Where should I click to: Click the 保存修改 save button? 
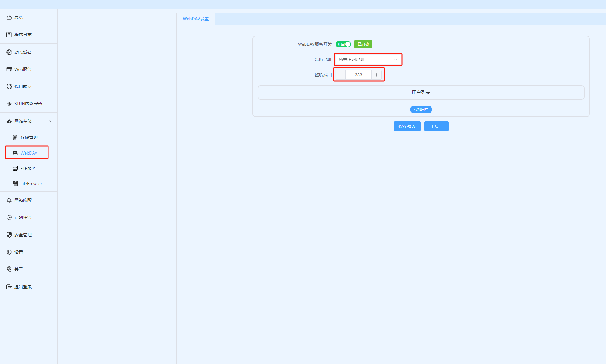407,126
